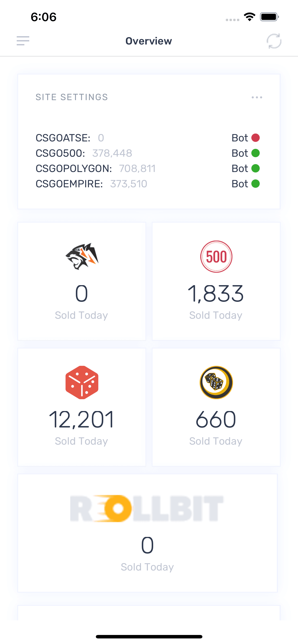Open the hamburger menu icon
The height and width of the screenshot is (644, 298).
click(23, 41)
